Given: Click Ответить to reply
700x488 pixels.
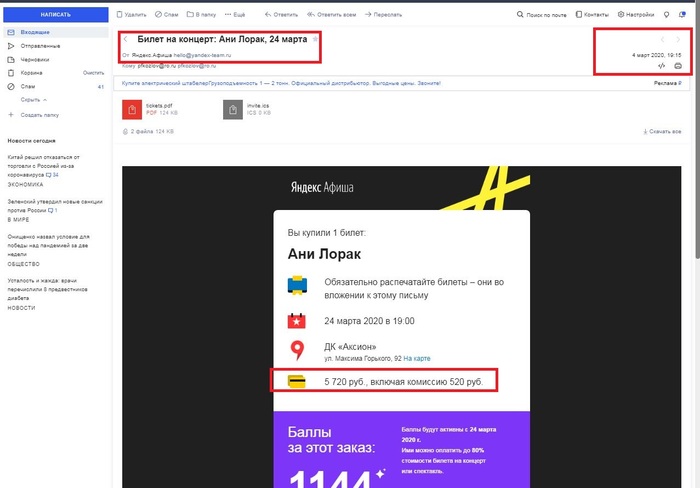Looking at the screenshot, I should pos(281,15).
